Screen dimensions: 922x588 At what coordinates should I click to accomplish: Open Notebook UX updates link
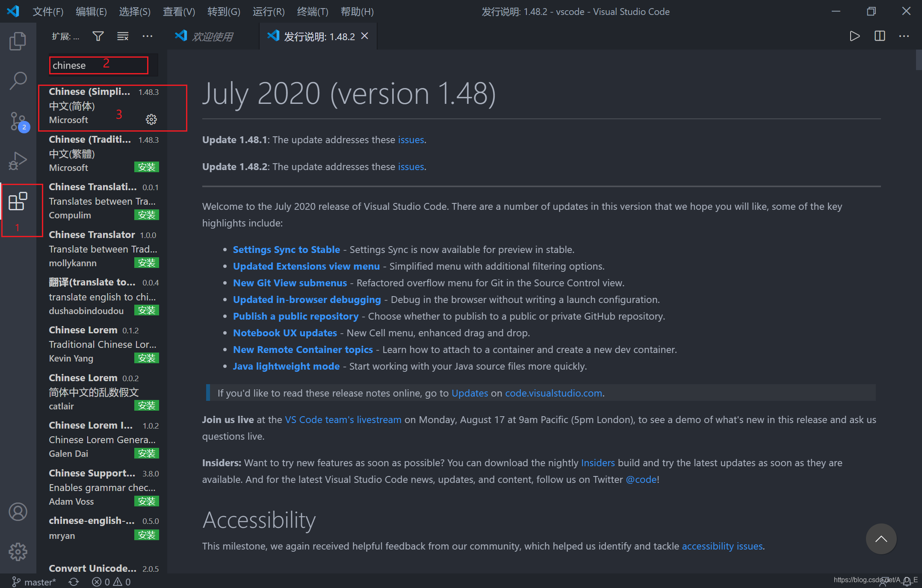click(285, 333)
